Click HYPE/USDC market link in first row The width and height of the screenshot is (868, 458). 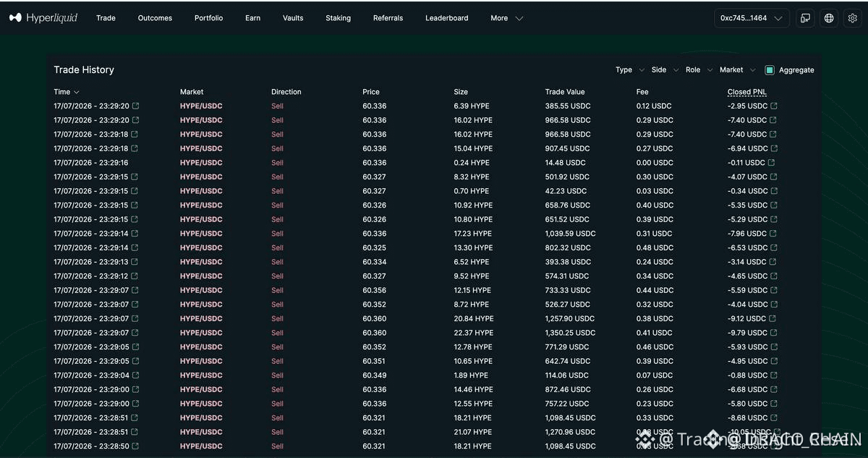point(201,106)
